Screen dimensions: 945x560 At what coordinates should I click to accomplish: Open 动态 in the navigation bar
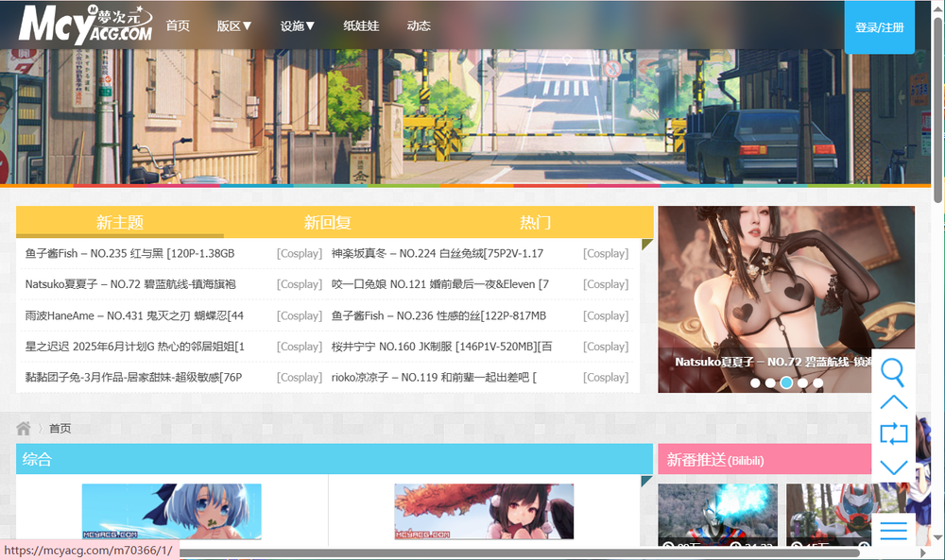tap(419, 25)
